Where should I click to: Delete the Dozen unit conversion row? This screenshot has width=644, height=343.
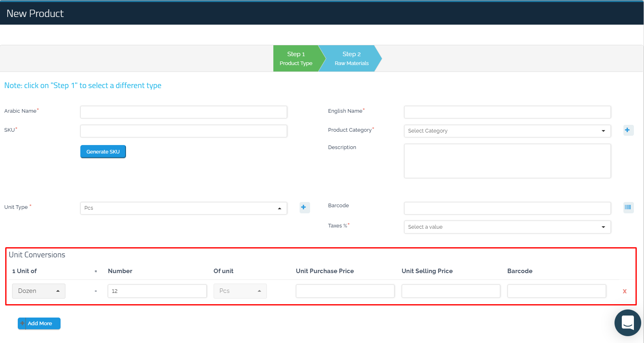click(624, 291)
